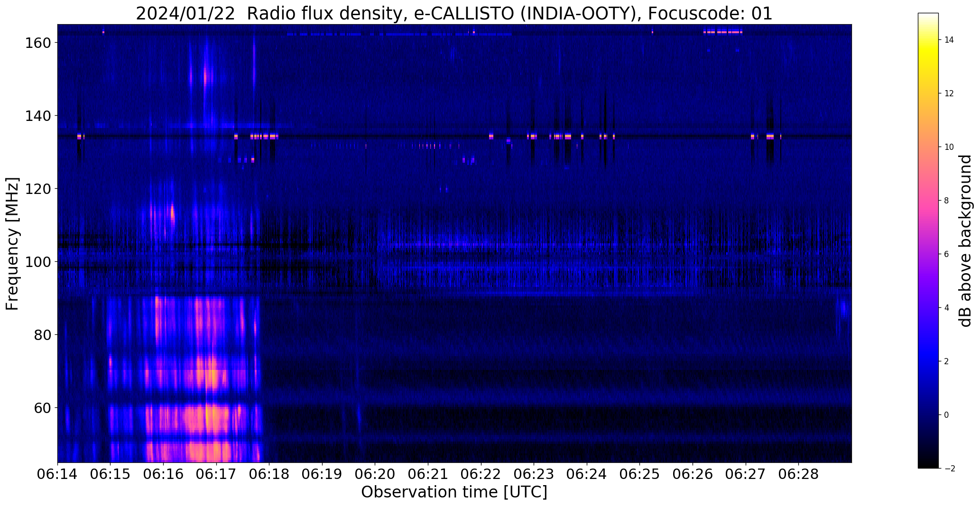Click the 06:18 time tick label
This screenshot has height=506, width=980.
pyautogui.click(x=269, y=475)
